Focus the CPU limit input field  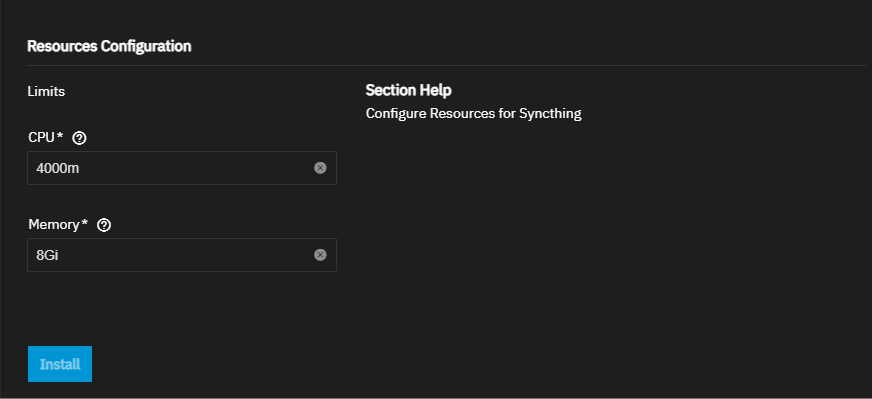(182, 168)
